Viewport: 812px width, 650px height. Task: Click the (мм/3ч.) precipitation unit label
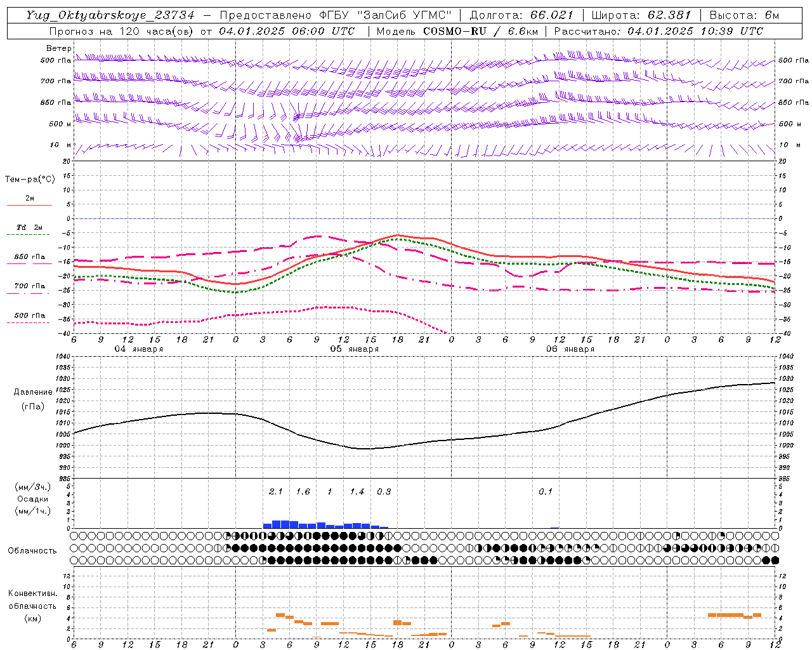tap(32, 487)
